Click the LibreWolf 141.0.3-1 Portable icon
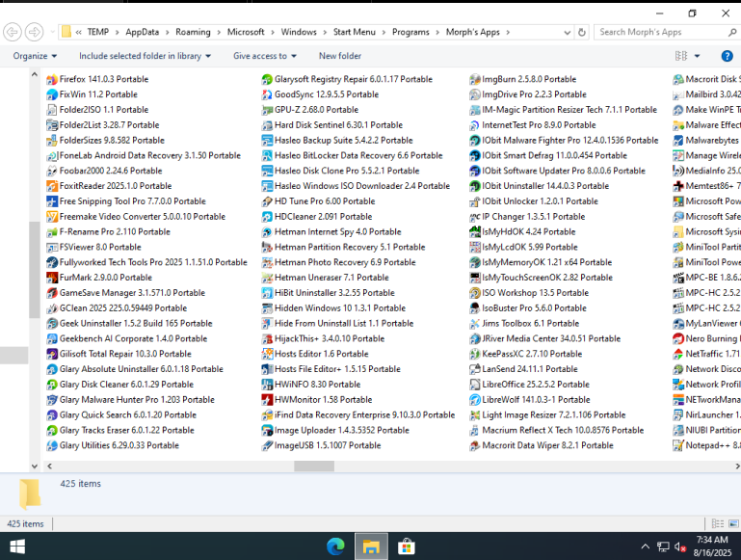Viewport: 741px width, 560px height. point(474,399)
